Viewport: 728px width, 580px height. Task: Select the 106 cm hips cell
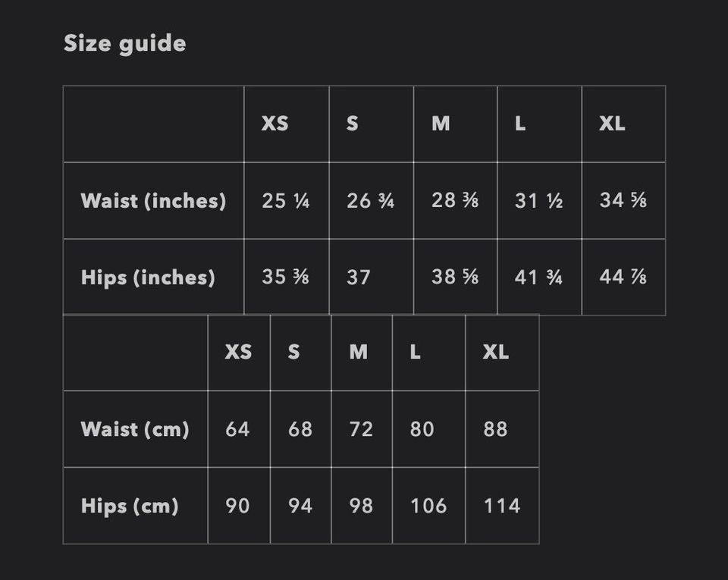click(x=428, y=506)
